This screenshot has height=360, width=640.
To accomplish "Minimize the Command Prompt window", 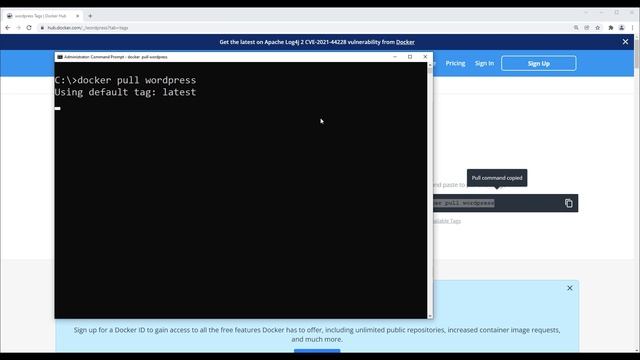I will pos(395,57).
